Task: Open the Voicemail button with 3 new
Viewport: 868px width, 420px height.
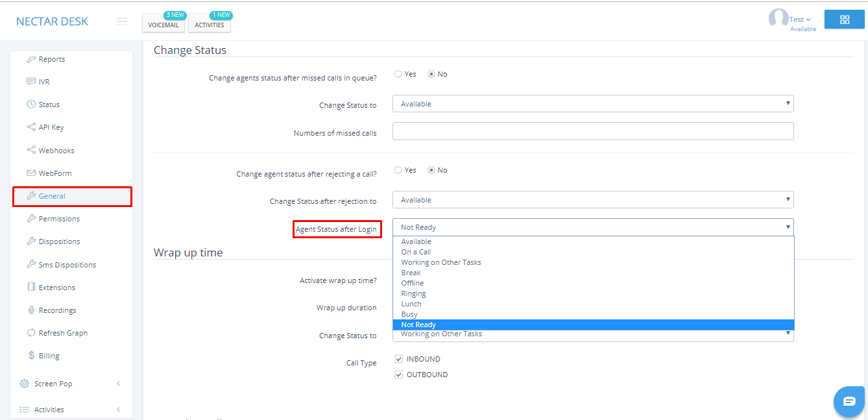Action: [x=163, y=25]
